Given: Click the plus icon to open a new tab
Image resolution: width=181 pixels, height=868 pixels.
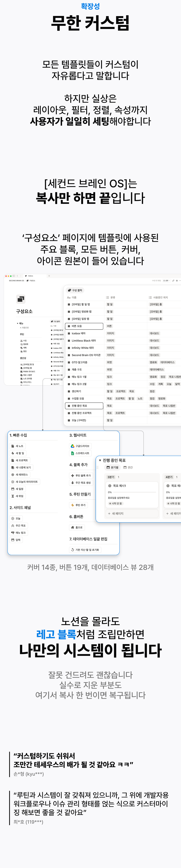Looking at the screenshot, I should pos(49,276).
